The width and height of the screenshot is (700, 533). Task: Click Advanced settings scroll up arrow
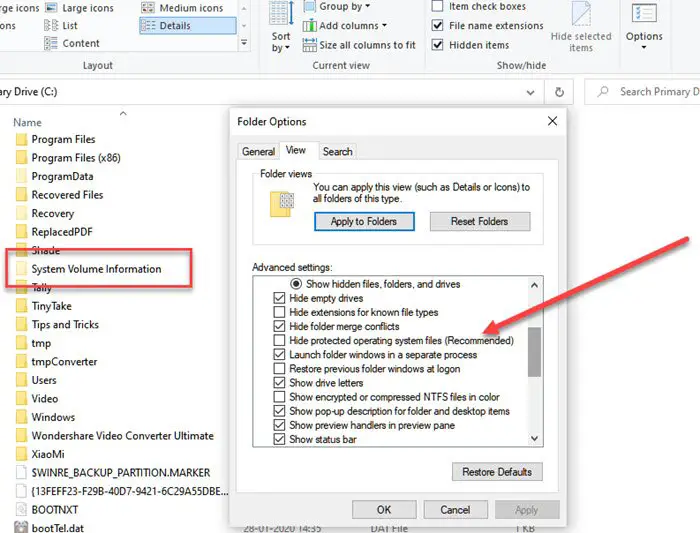tap(534, 285)
